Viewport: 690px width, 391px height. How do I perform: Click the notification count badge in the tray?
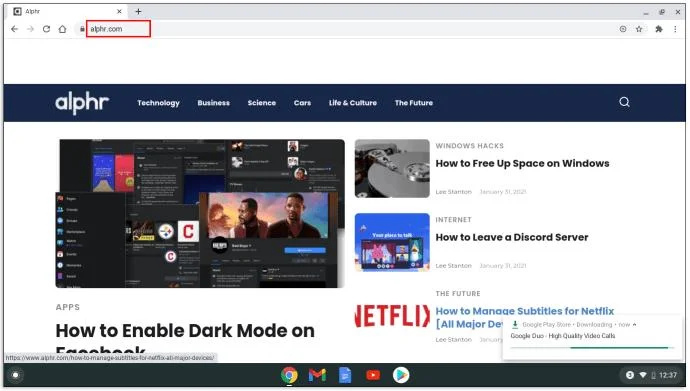pos(630,375)
